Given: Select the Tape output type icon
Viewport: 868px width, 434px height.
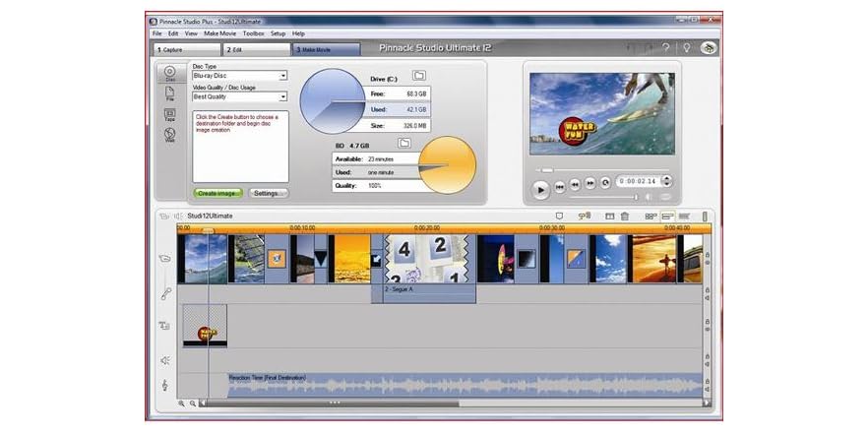Looking at the screenshot, I should [x=169, y=113].
